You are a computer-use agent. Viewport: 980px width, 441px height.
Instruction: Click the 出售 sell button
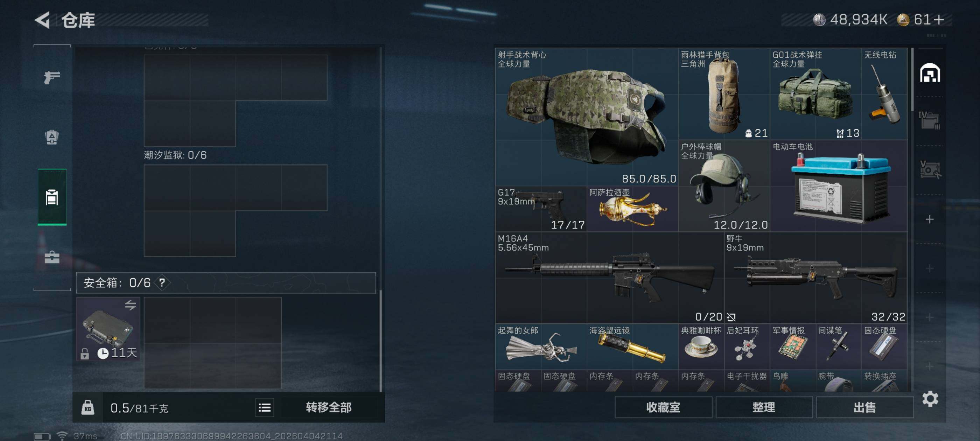865,407
